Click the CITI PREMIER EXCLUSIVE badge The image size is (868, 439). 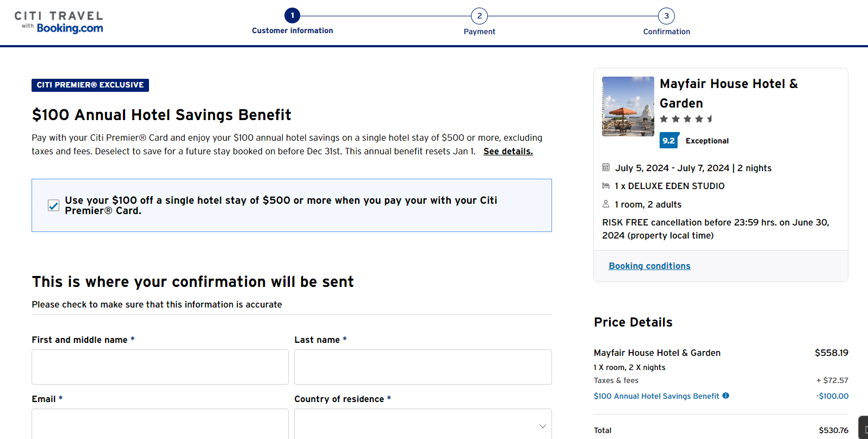coord(90,85)
